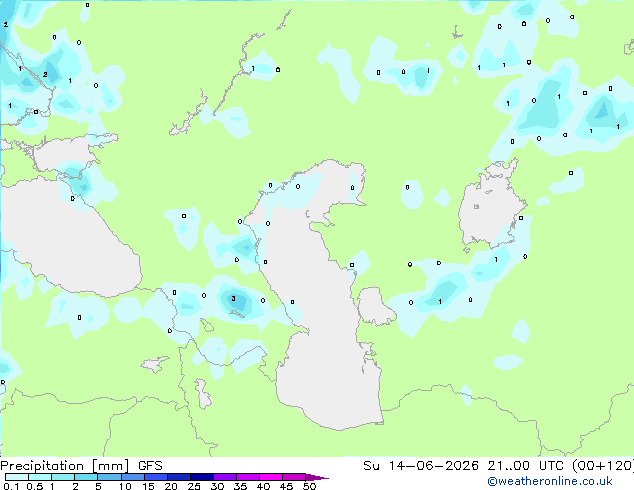Choose the 20–25 mm legend color swatch

[178, 477]
